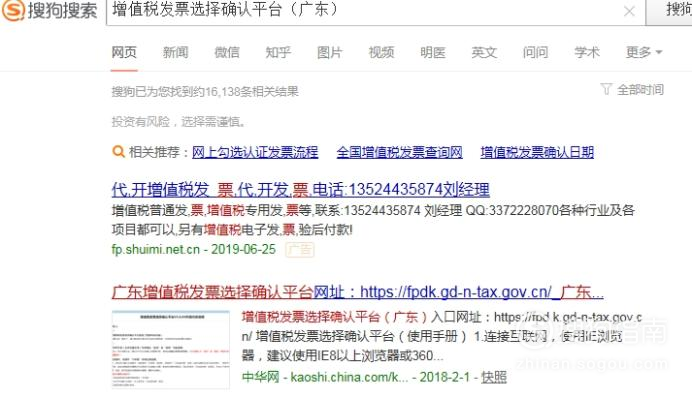
Task: Expand the 更多 dropdown
Action: pyautogui.click(x=644, y=52)
